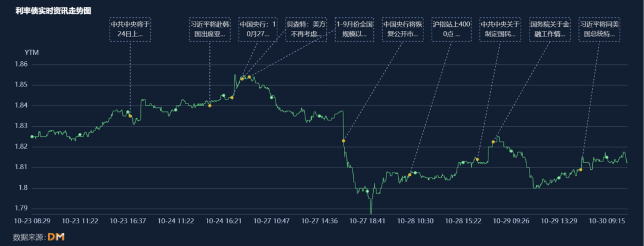Click the '贝森特：美方不再考虑...' annotation

[x=306, y=29]
